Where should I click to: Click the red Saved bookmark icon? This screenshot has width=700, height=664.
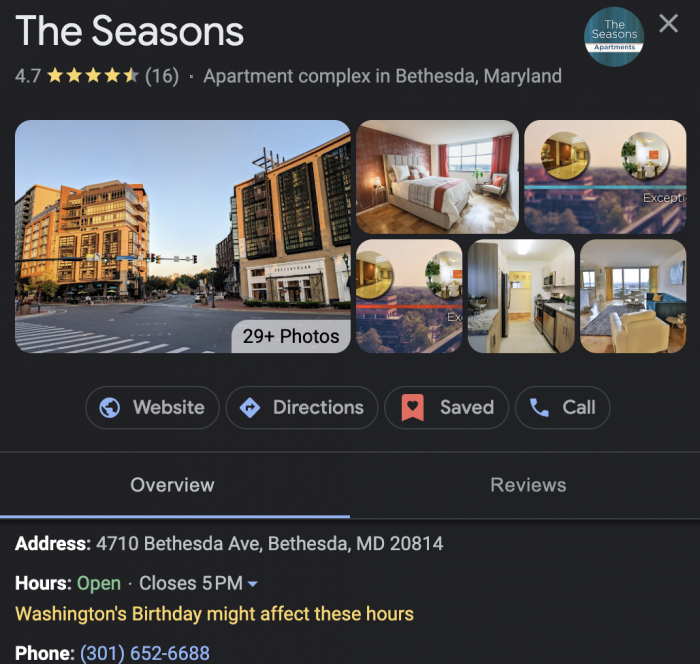[412, 407]
